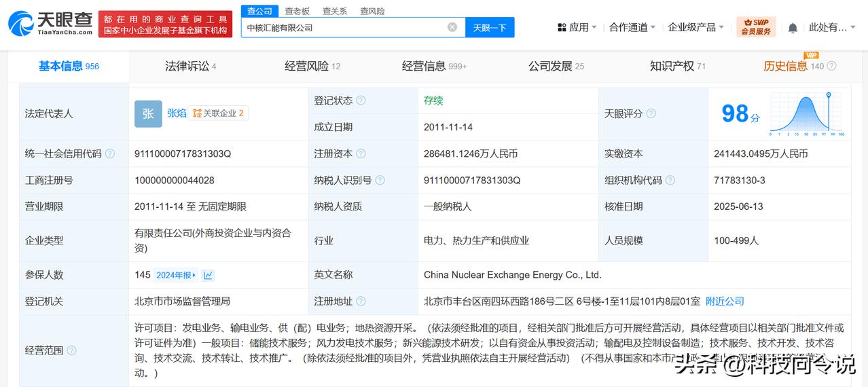The image size is (868, 387).
Task: Open the 此处有… account dropdown
Action: coord(833,27)
